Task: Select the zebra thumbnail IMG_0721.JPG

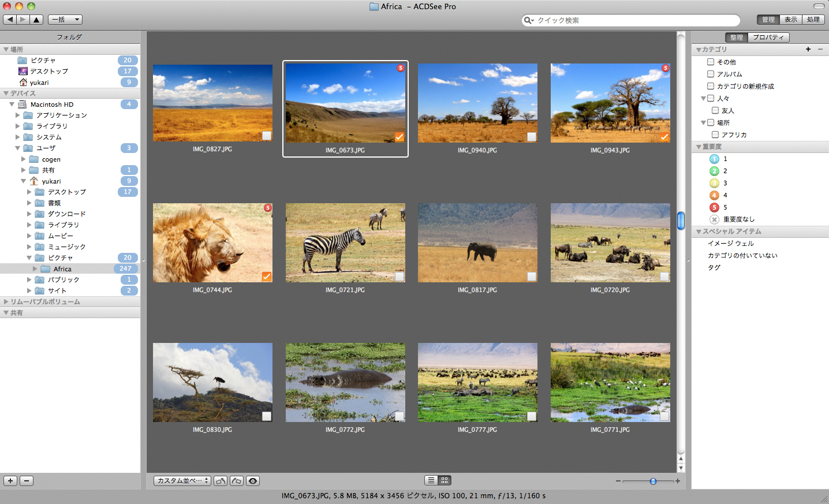Action: [345, 242]
